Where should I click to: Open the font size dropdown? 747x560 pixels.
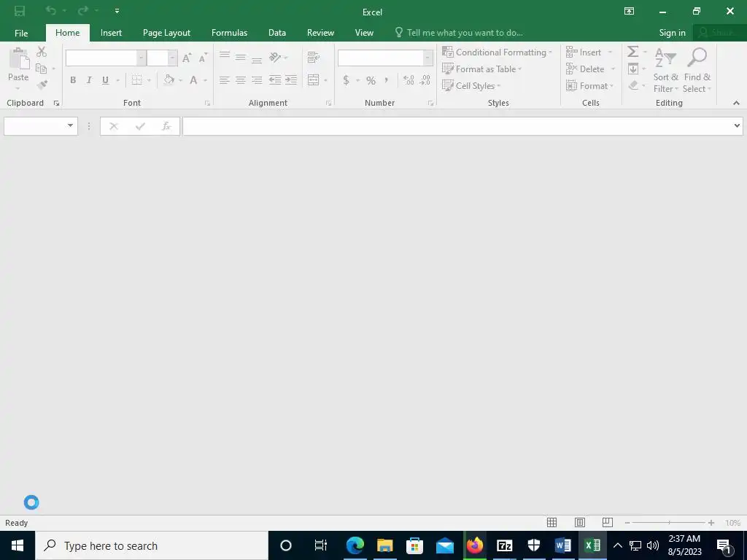tap(172, 58)
